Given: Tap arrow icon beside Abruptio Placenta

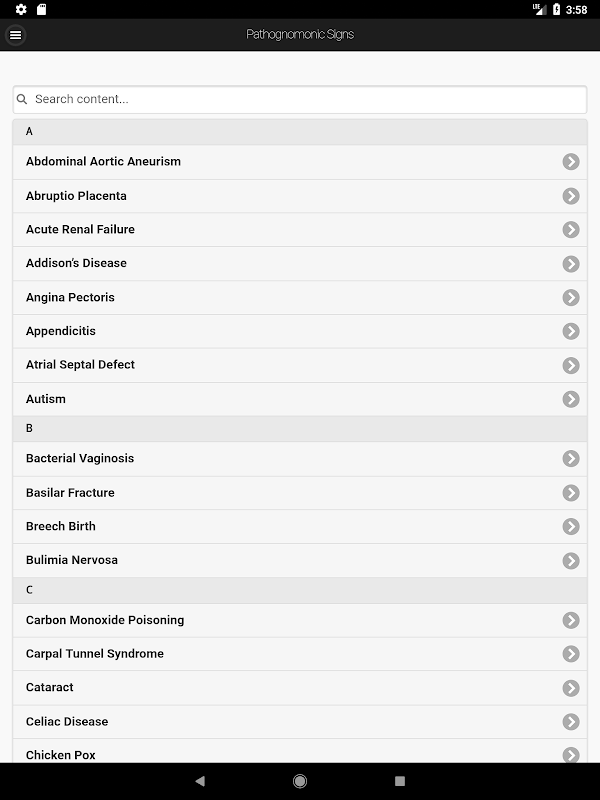Looking at the screenshot, I should pos(571,196).
